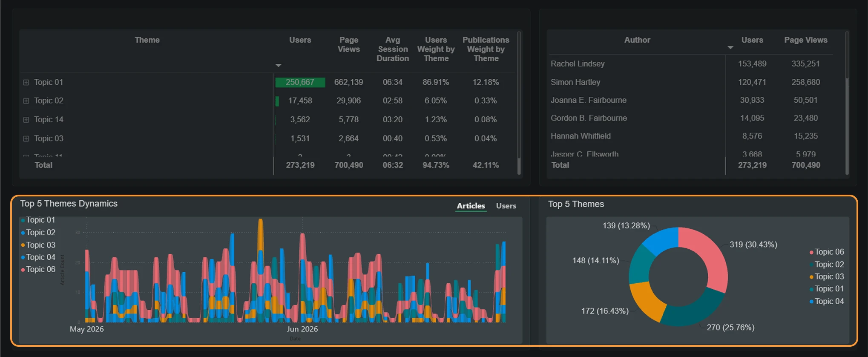The height and width of the screenshot is (357, 868).
Task: Select author Rachel Lindsey
Action: click(x=578, y=64)
